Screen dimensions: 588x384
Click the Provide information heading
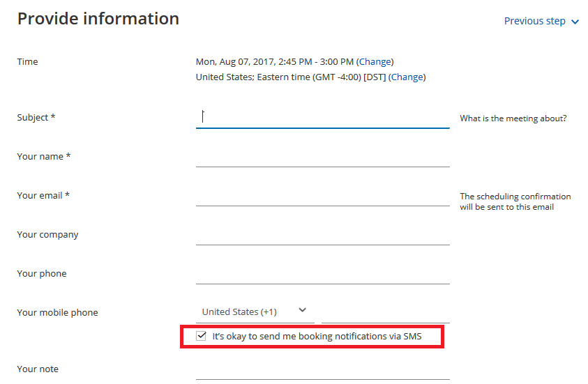pyautogui.click(x=98, y=19)
